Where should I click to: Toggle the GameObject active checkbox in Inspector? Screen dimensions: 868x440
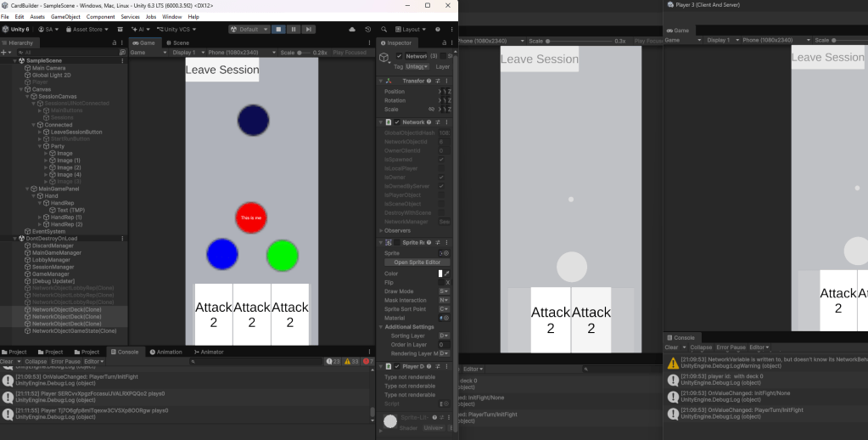pos(397,56)
